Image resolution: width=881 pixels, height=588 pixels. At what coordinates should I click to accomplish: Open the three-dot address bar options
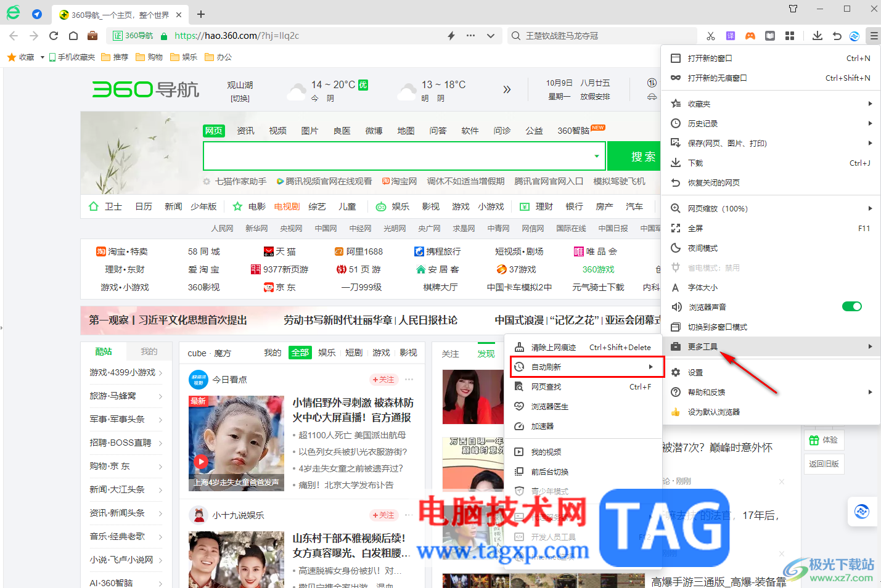click(471, 36)
